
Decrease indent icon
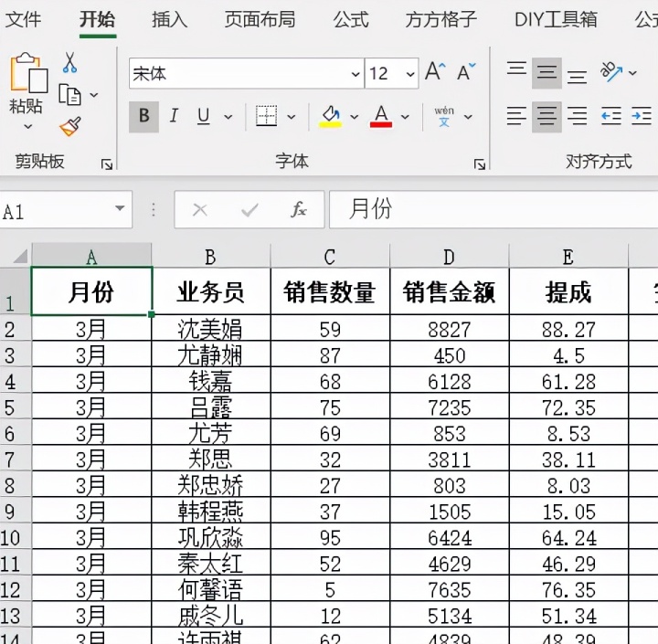point(611,116)
